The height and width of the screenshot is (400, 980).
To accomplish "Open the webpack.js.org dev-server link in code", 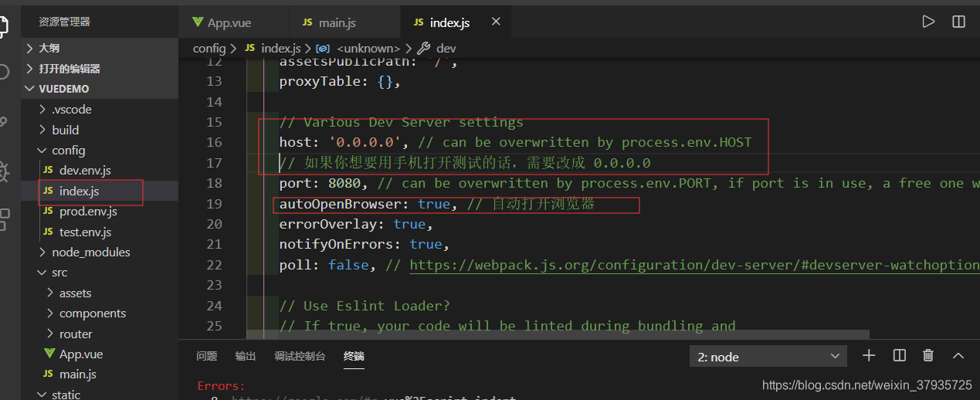I will [x=694, y=265].
